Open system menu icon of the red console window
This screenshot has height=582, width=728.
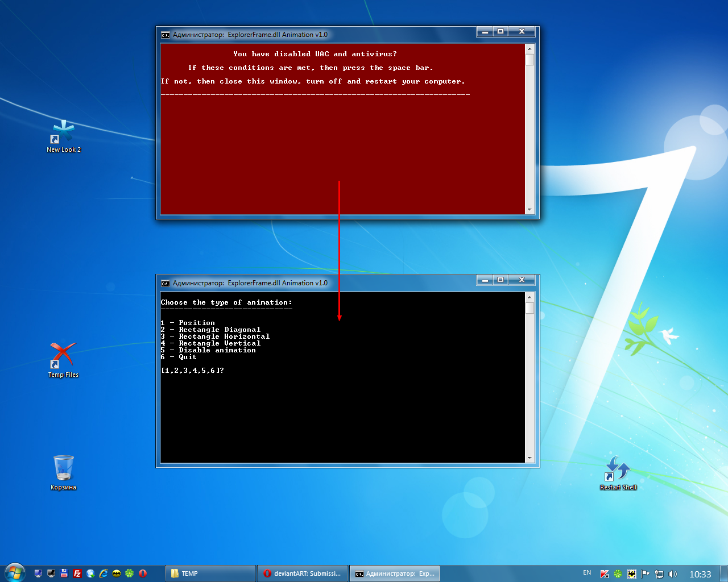166,35
